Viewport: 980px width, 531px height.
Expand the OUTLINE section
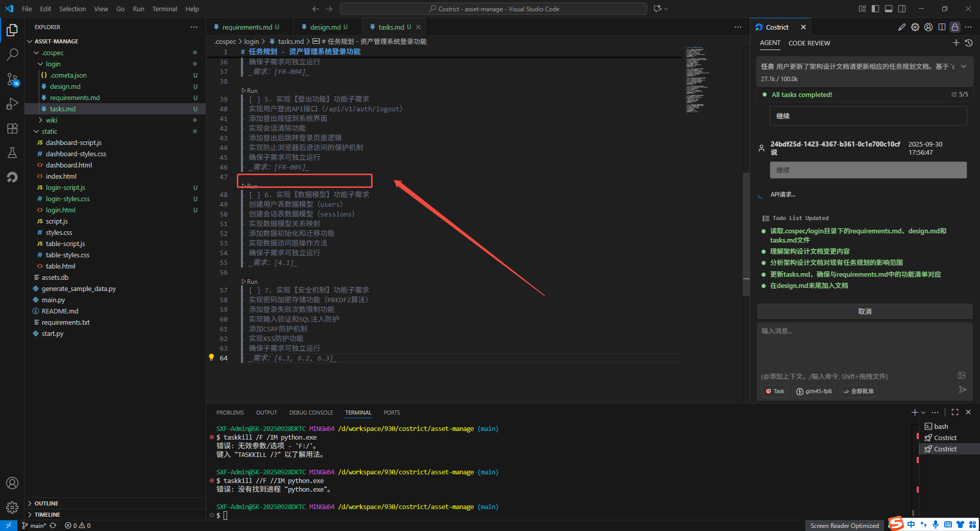[x=46, y=503]
